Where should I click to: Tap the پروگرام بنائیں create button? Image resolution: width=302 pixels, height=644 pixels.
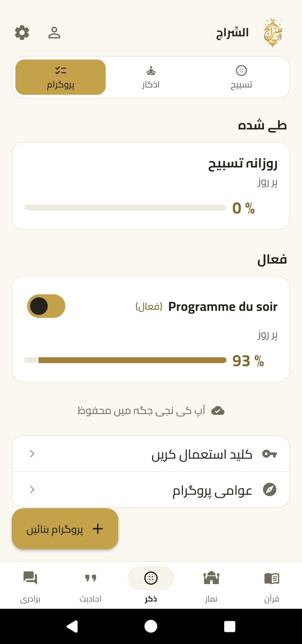point(65,529)
